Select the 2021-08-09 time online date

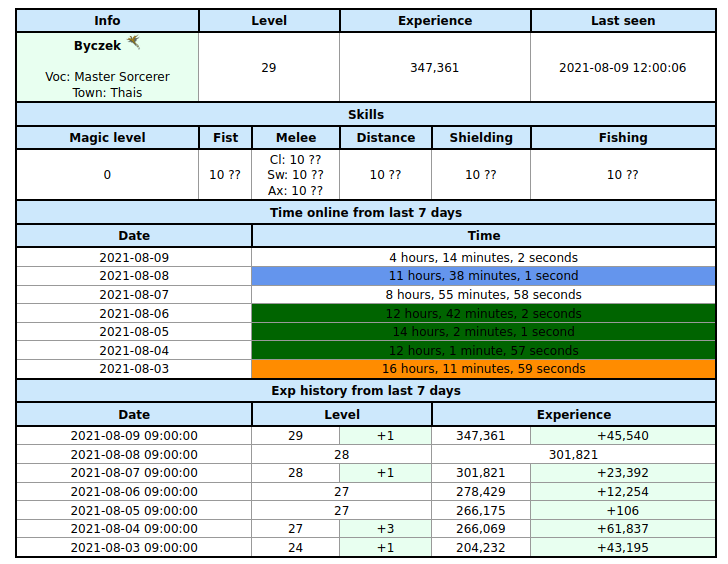[134, 257]
